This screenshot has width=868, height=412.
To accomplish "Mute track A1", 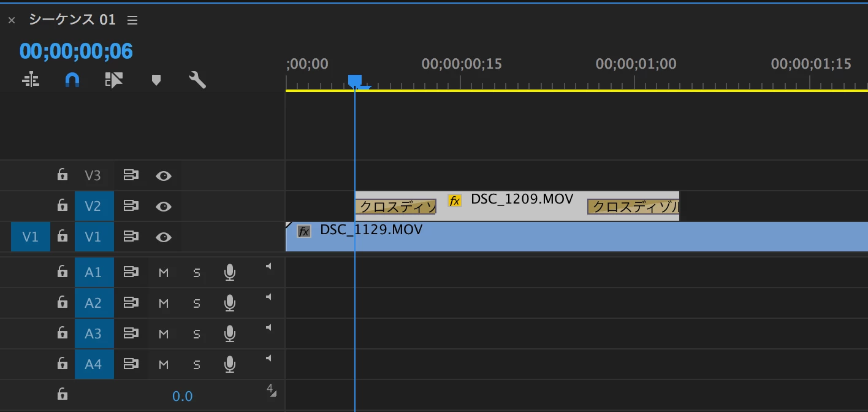I will click(164, 273).
